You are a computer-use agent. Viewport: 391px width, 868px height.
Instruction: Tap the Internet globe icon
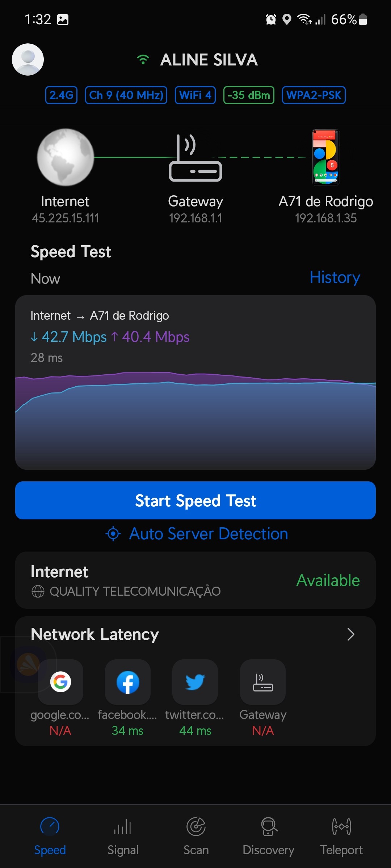(x=66, y=157)
